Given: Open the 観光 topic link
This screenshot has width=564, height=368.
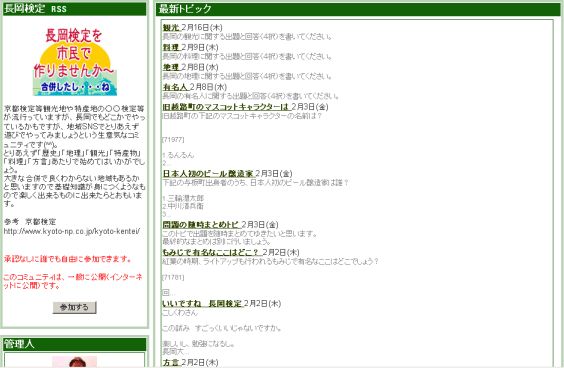Looking at the screenshot, I should pos(171,28).
